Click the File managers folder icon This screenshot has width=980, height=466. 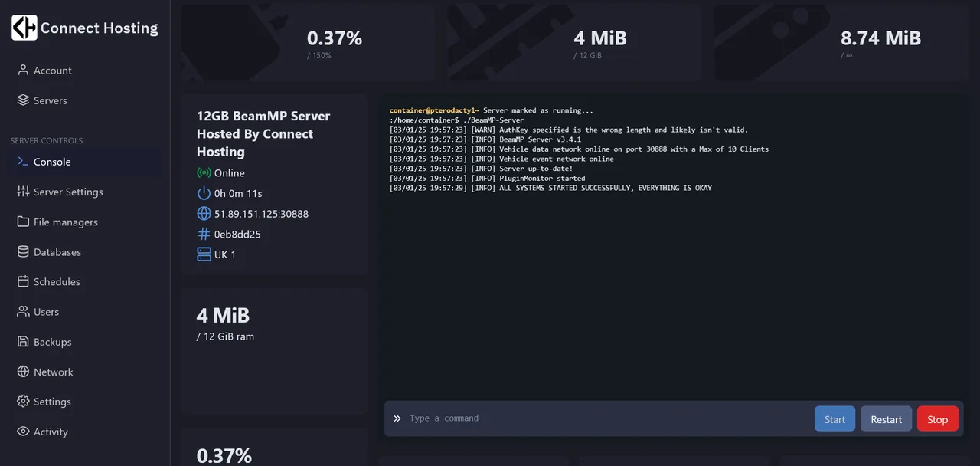23,222
